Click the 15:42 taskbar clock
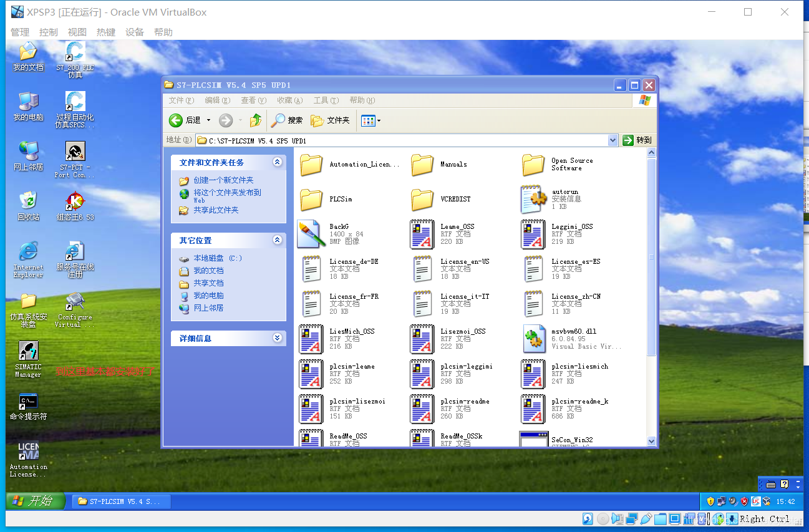This screenshot has height=532, width=809. click(x=785, y=501)
